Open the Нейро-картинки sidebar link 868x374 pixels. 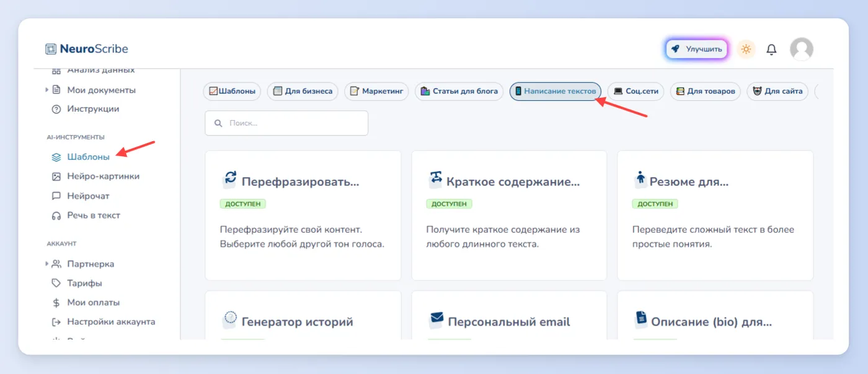[x=104, y=176]
